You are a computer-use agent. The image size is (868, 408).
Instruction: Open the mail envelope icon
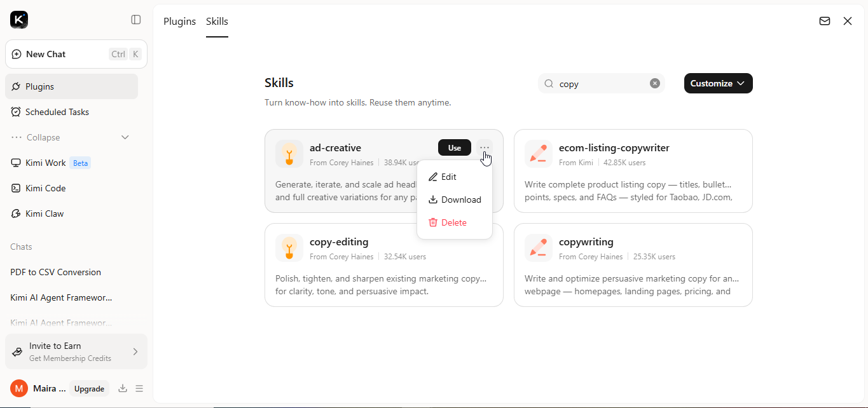825,21
